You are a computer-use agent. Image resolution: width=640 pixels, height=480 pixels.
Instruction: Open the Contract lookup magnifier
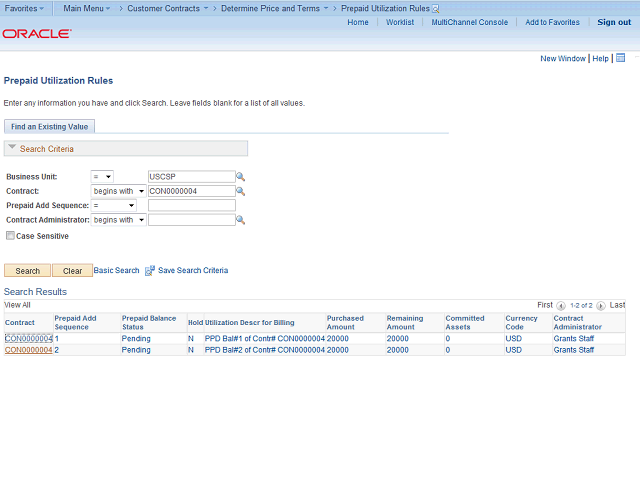tap(240, 191)
